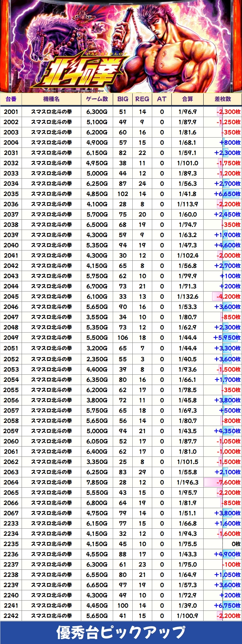
Task: Click the AT column header
Action: point(162,99)
